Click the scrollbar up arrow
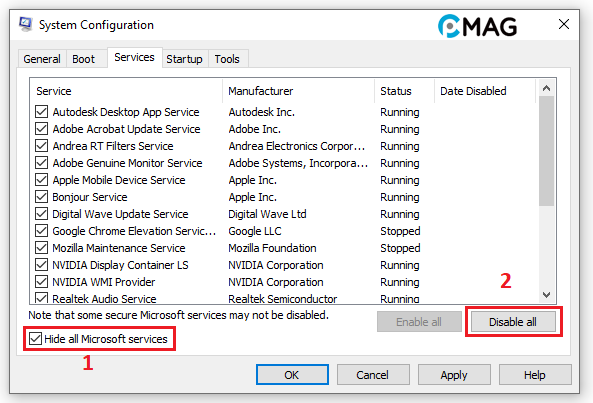Screen dimensions: 593x403 tap(546, 88)
